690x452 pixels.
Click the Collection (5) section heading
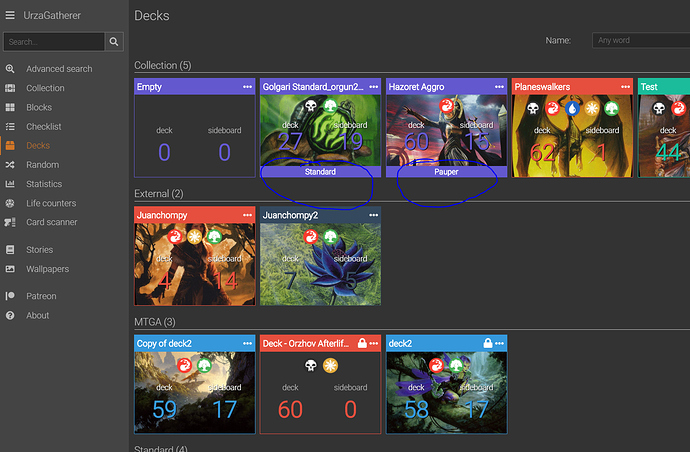pos(162,65)
